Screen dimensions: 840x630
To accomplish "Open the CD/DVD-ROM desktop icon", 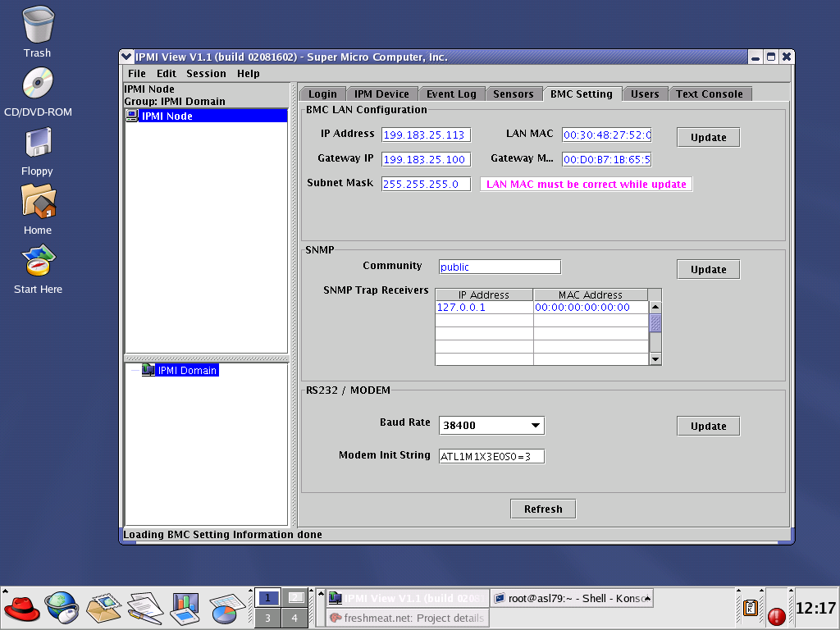I will coord(38,83).
